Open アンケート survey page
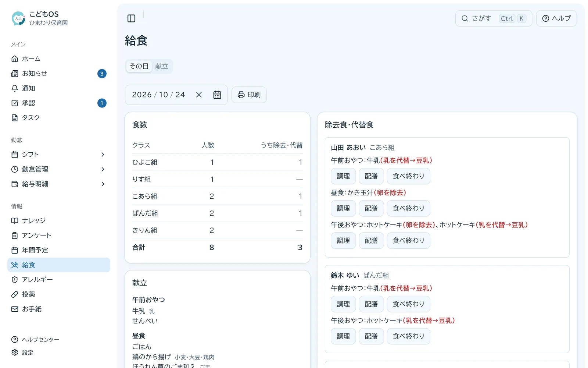Viewport: 588px width, 368px height. [59, 236]
